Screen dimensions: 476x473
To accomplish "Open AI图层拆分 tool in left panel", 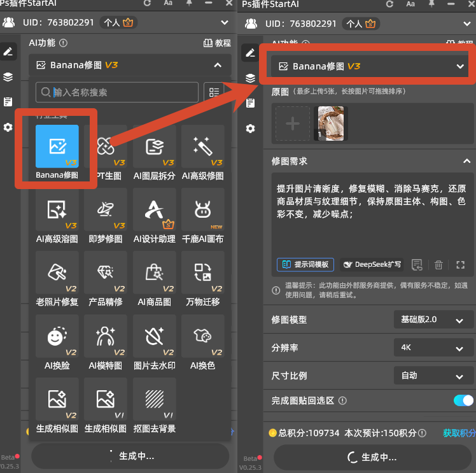I will 154,146.
